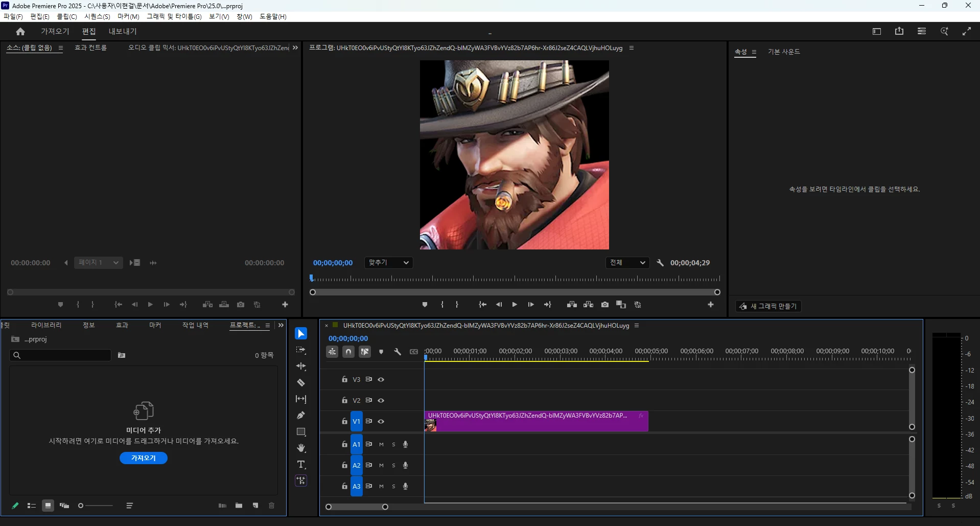This screenshot has width=980, height=526.
Task: Click the 편집 workspace header button
Action: point(89,32)
